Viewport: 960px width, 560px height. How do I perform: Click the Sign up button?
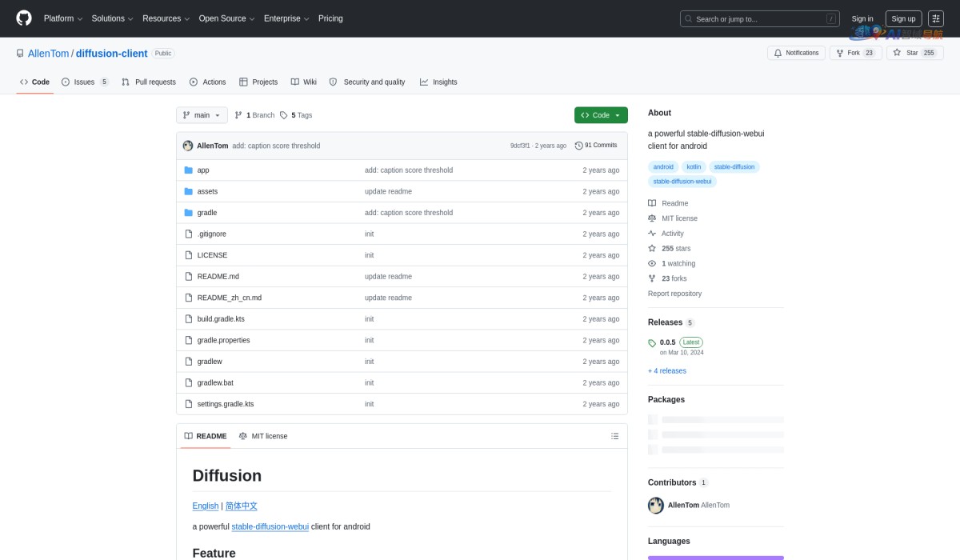click(x=903, y=18)
